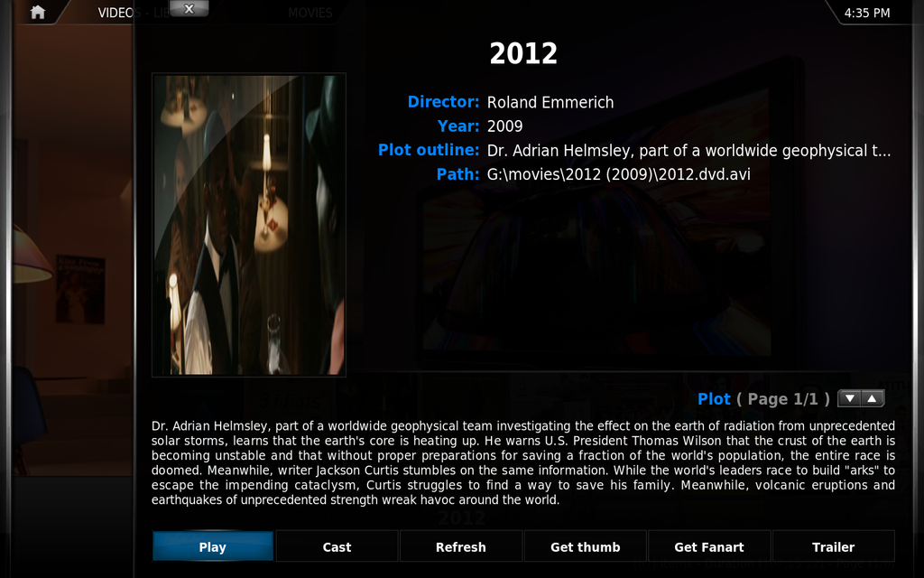
Task: Page down the plot text
Action: point(849,398)
